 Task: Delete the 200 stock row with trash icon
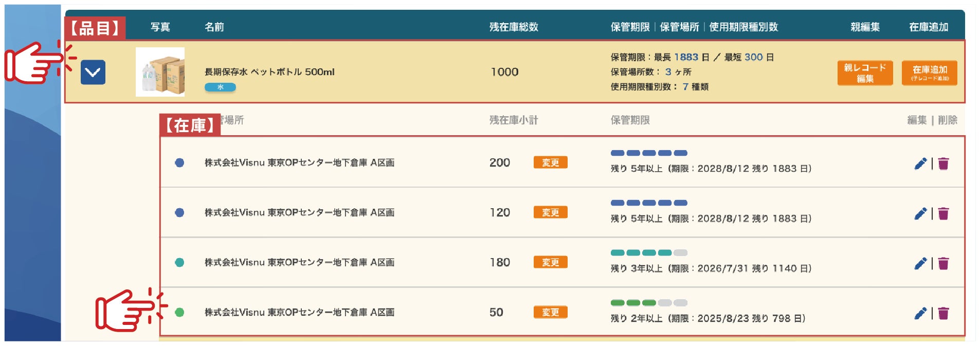tap(943, 163)
